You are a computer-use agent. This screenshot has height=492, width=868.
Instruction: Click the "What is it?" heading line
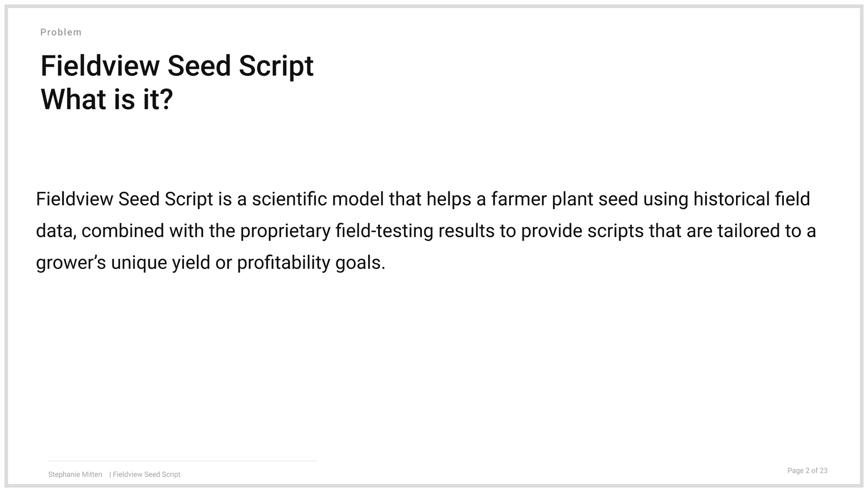tap(107, 99)
